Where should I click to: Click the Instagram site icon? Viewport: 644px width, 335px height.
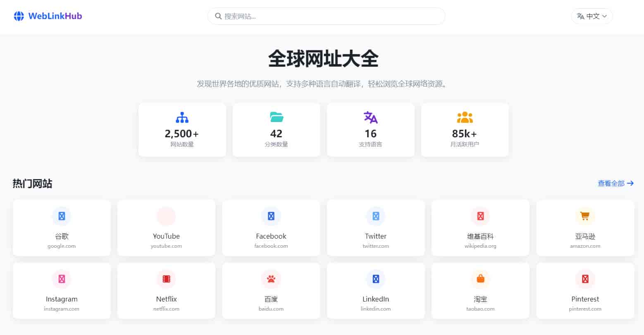point(62,279)
